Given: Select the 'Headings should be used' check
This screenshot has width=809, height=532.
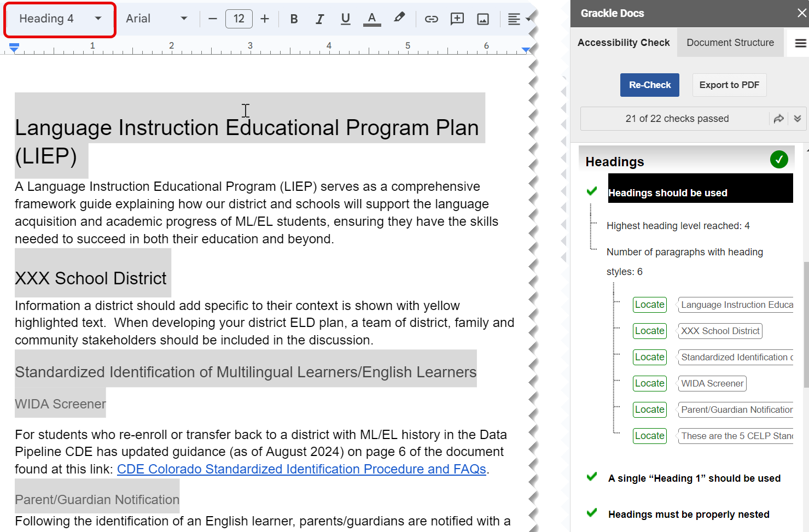Looking at the screenshot, I should [700, 189].
